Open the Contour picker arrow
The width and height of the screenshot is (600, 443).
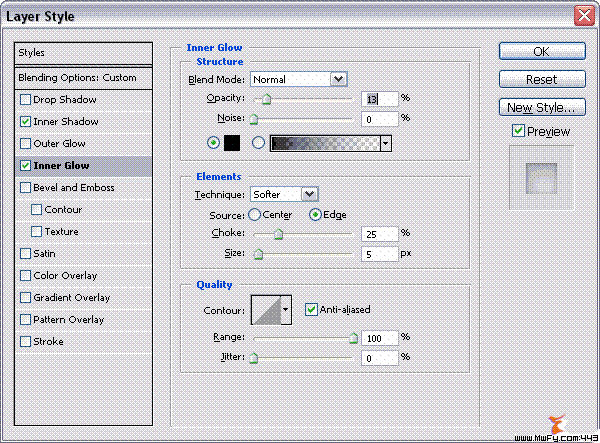click(x=286, y=309)
